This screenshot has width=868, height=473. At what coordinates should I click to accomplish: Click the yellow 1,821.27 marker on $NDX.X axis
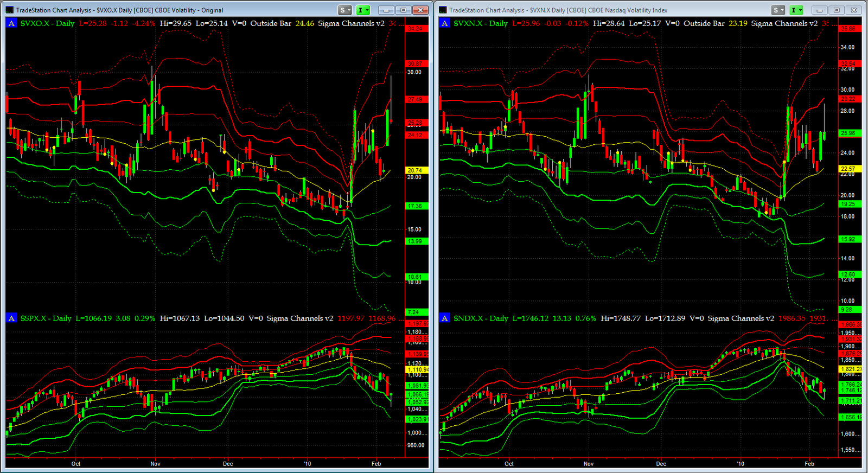[851, 369]
